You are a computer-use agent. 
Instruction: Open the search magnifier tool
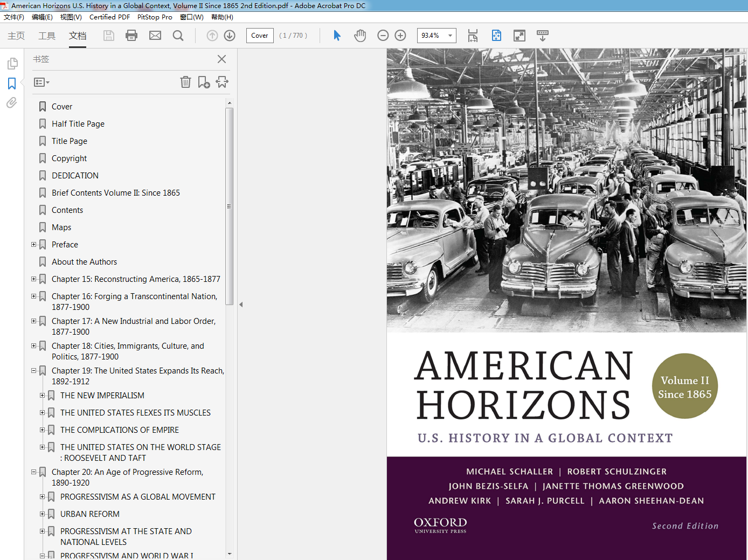click(178, 36)
